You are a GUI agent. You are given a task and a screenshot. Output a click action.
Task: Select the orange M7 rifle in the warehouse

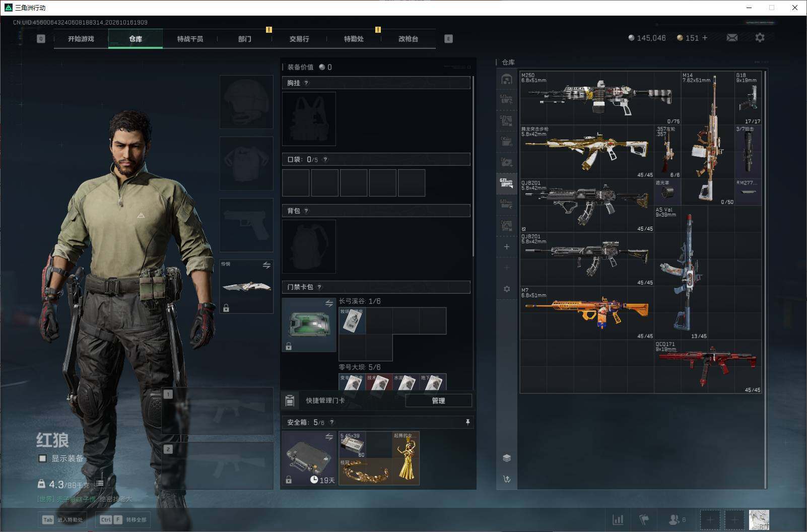click(587, 313)
